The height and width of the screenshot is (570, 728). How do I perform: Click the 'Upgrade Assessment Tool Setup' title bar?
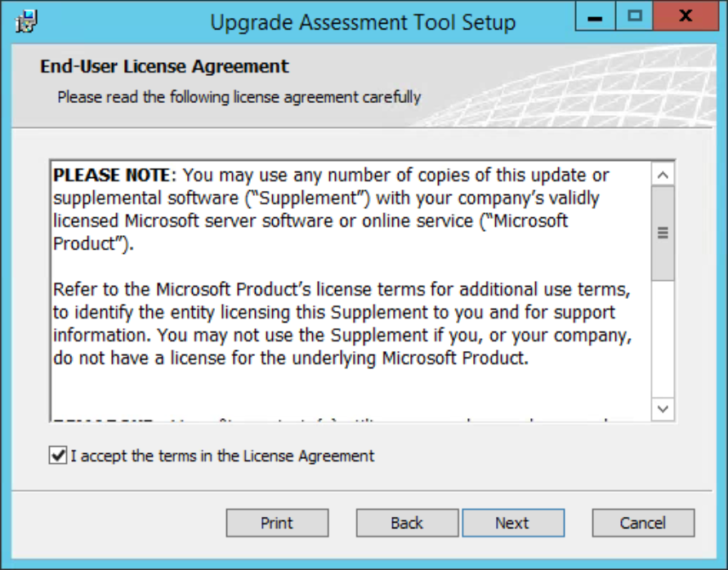363,22
